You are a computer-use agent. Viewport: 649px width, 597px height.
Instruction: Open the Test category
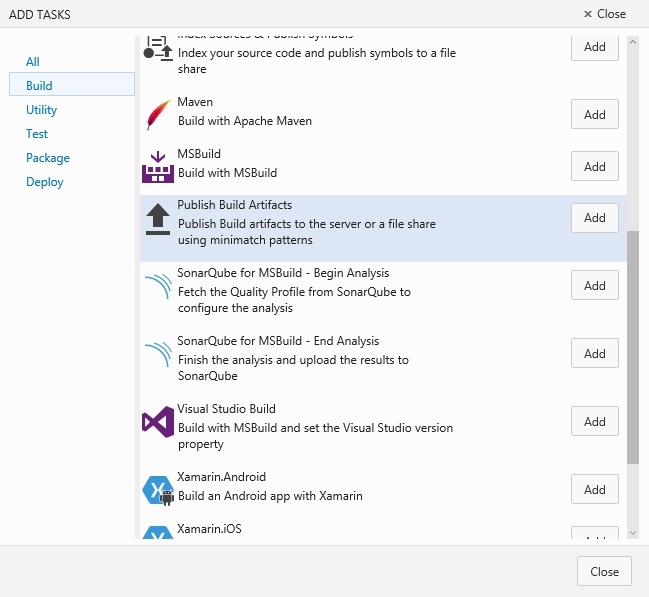(x=37, y=134)
